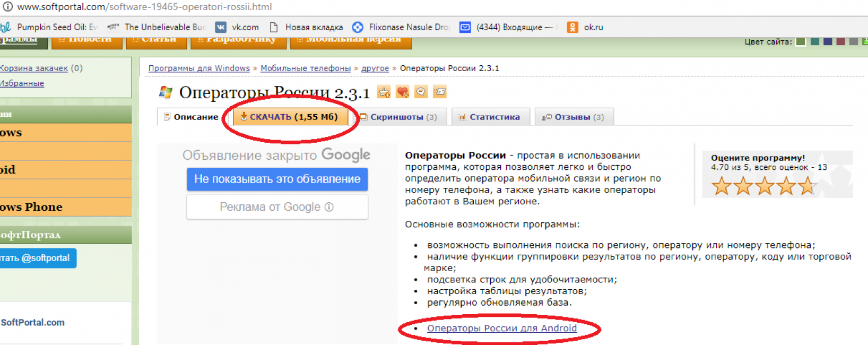Image resolution: width=868 pixels, height=345 pixels.
Task: Open the Статьи navigation button
Action: coord(157,42)
